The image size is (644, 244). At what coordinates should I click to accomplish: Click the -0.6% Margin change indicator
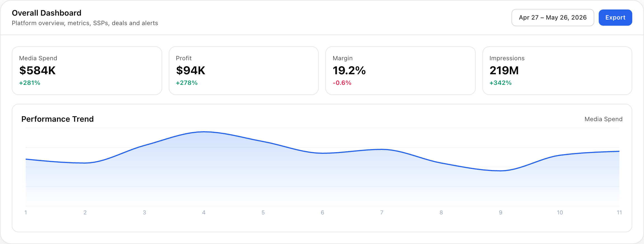[x=342, y=83]
